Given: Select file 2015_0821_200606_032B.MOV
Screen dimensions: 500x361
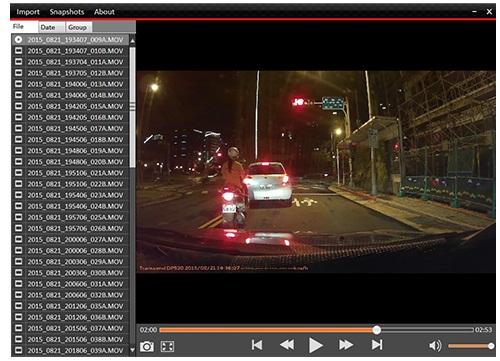Looking at the screenshot, I should click(x=70, y=295).
